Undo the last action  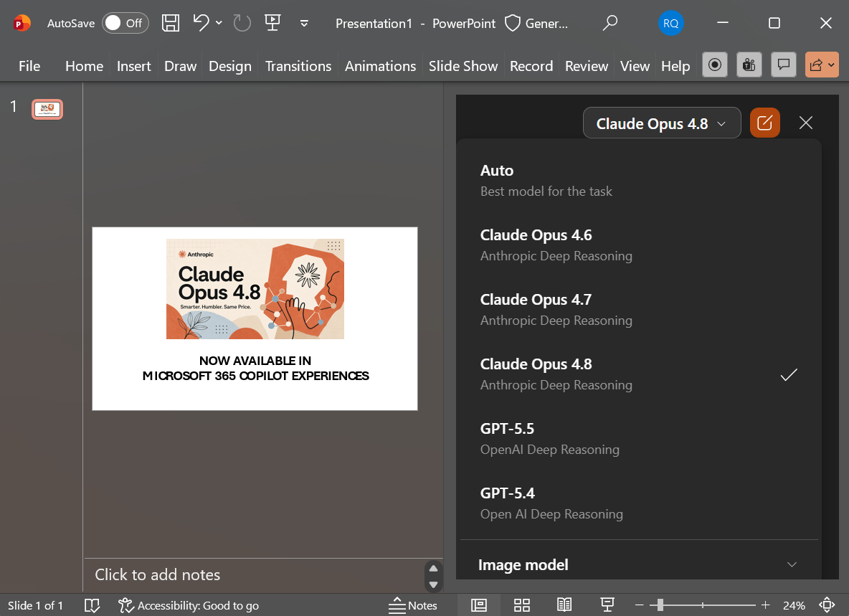201,23
